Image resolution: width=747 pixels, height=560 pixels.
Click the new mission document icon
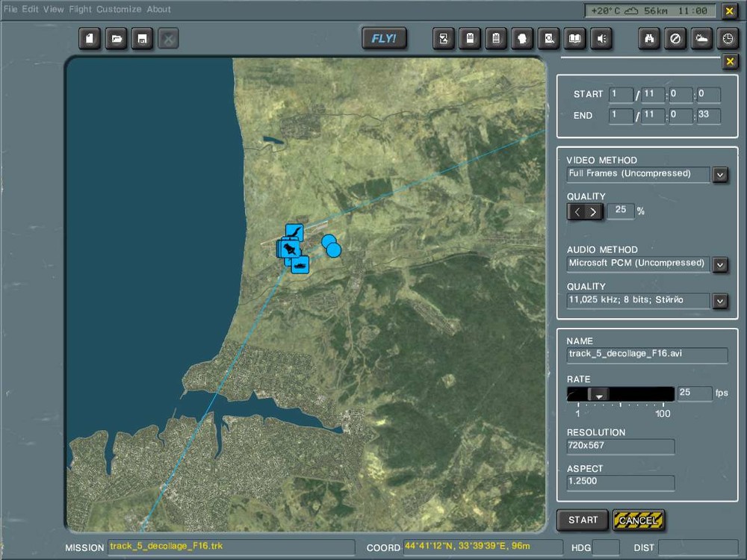click(90, 39)
